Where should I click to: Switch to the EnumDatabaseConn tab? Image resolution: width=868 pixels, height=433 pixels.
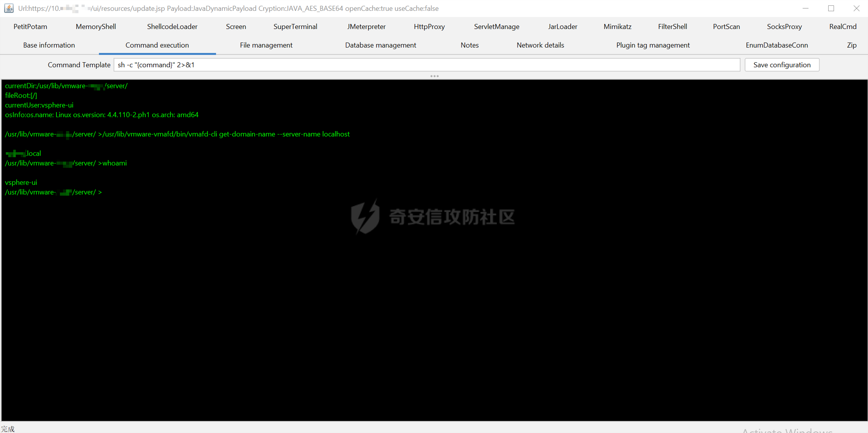(x=776, y=45)
